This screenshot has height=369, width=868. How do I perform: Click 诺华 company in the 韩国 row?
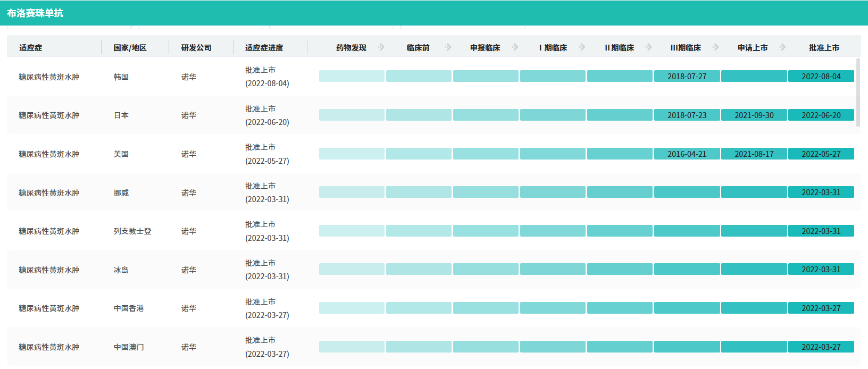pyautogui.click(x=189, y=77)
